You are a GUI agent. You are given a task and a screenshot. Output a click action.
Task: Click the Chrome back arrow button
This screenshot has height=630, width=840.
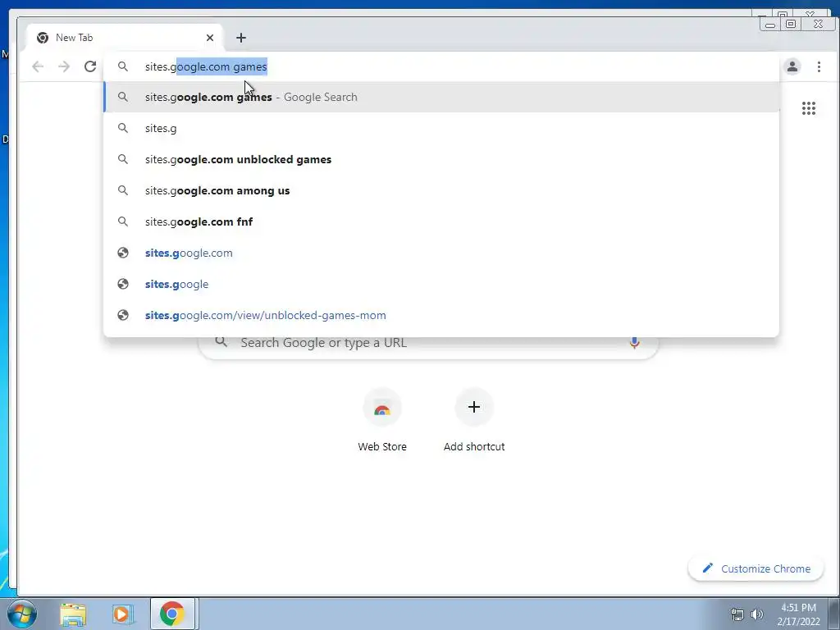click(38, 66)
